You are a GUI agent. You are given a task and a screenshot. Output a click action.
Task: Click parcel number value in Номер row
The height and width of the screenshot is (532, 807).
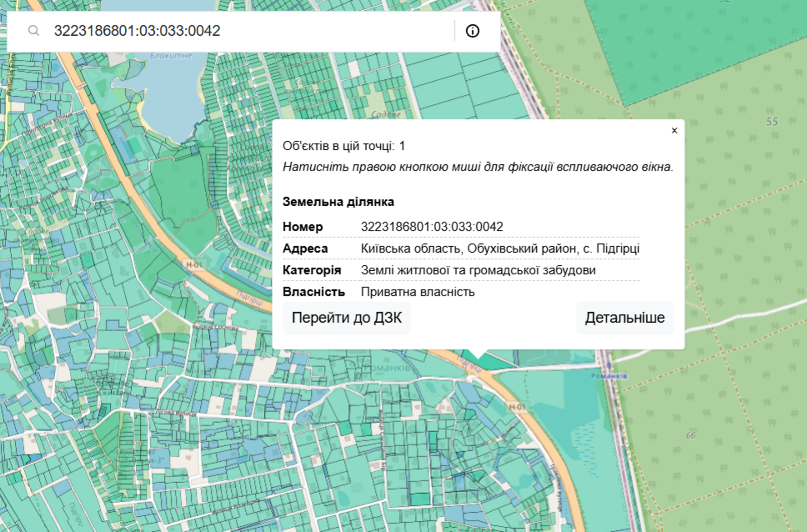[x=432, y=227]
